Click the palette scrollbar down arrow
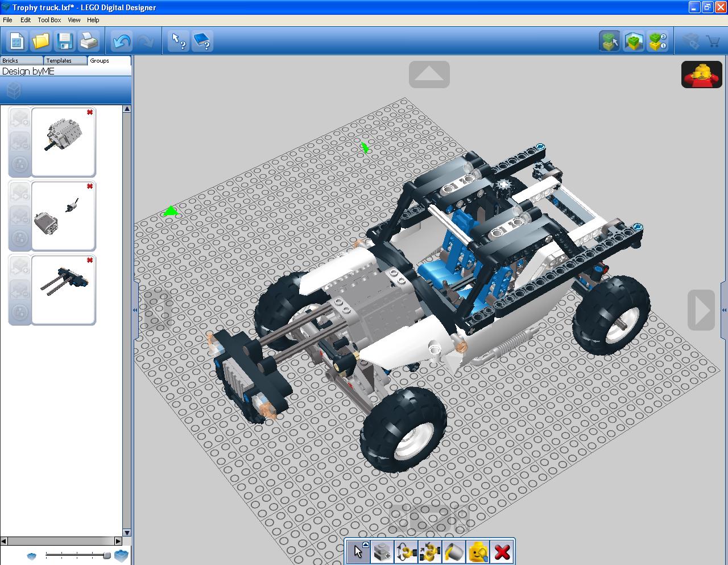The image size is (728, 565). [x=127, y=533]
